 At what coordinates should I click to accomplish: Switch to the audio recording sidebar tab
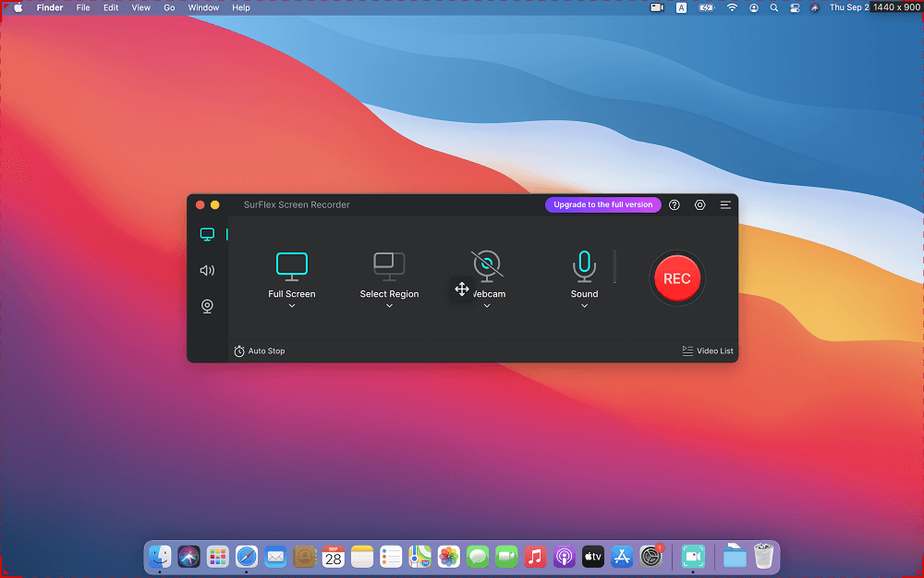(207, 270)
